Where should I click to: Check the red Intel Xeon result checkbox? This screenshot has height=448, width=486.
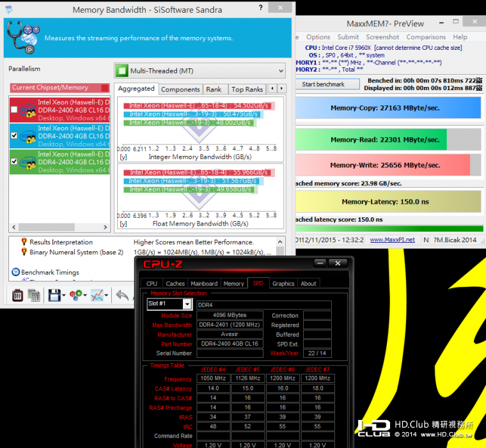14,109
